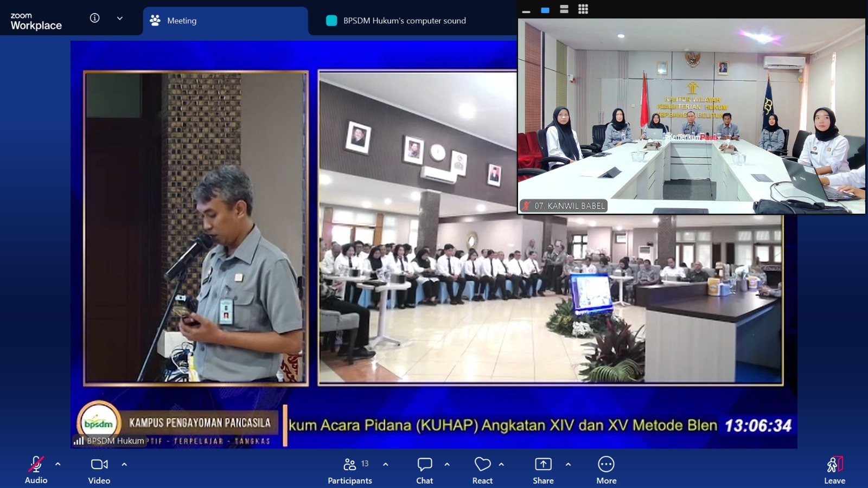Switch thumbnail to strip view
868x488 pixels.
(x=564, y=9)
